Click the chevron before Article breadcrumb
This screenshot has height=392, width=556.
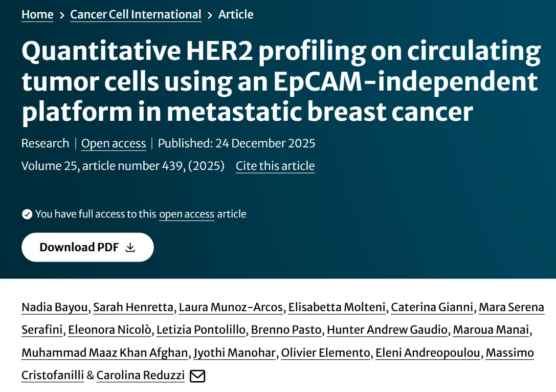click(x=210, y=14)
